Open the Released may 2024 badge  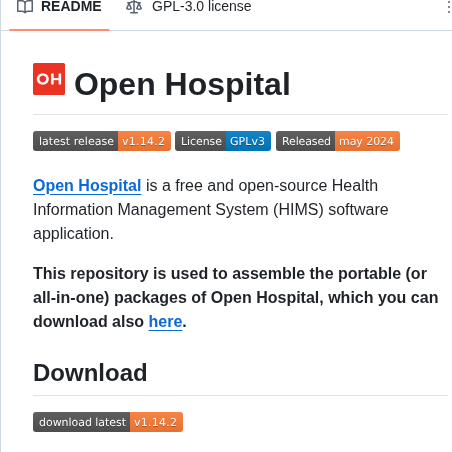tap(338, 141)
